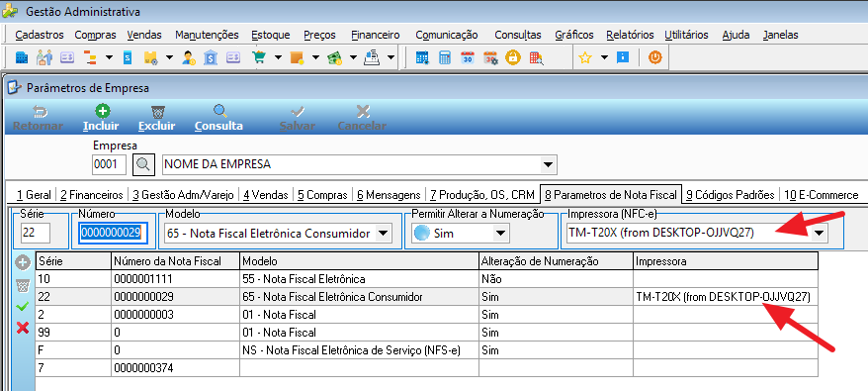Click the person with coin icon
The height and width of the screenshot is (391, 868).
coord(190,57)
